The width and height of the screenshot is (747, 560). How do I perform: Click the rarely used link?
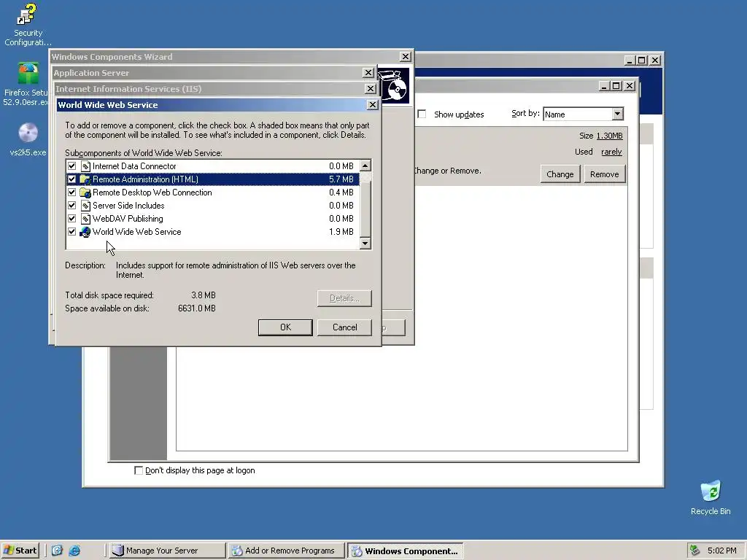[x=611, y=152]
